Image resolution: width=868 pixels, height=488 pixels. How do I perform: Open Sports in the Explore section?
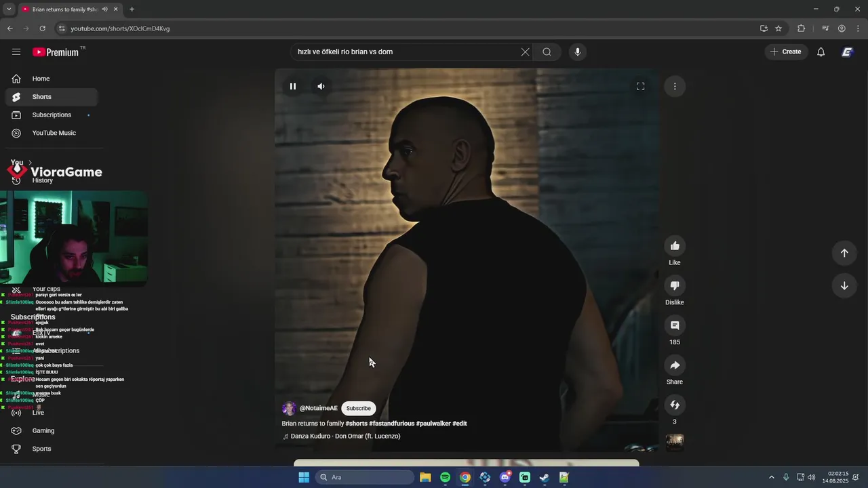click(52, 449)
